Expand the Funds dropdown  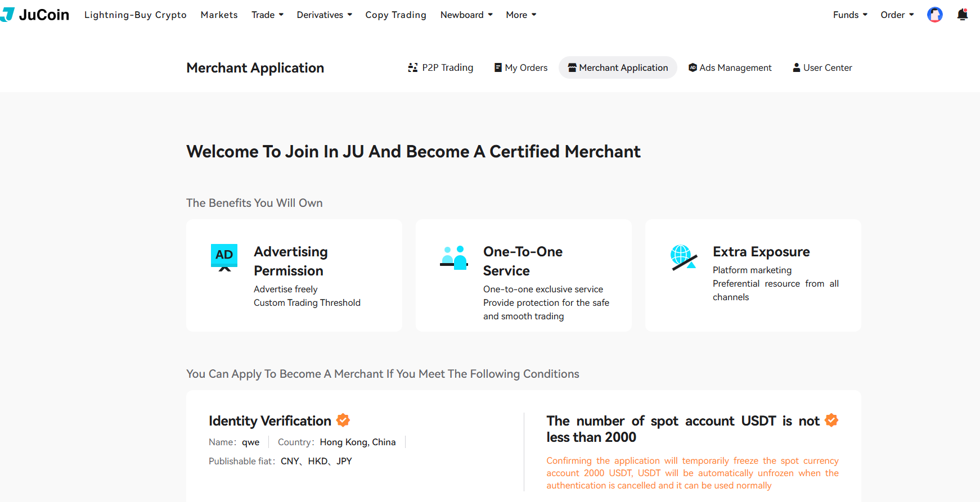click(x=850, y=15)
